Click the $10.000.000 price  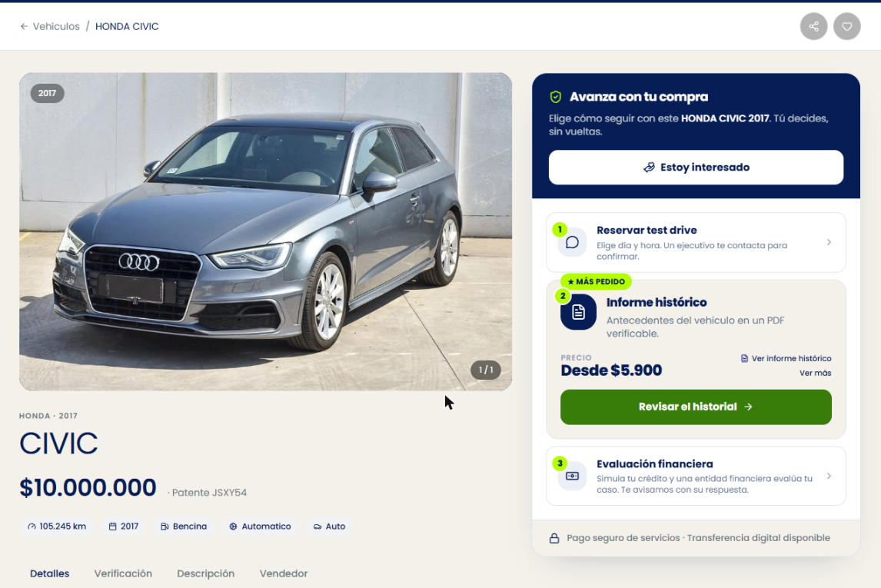(x=88, y=487)
